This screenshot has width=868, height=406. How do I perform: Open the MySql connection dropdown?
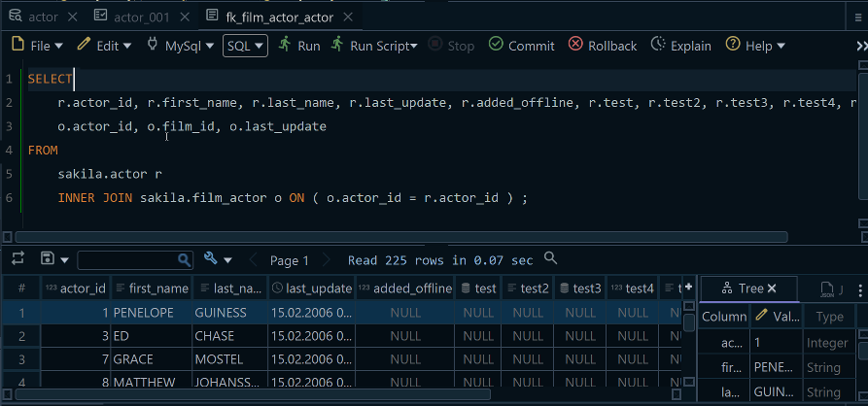click(x=181, y=46)
